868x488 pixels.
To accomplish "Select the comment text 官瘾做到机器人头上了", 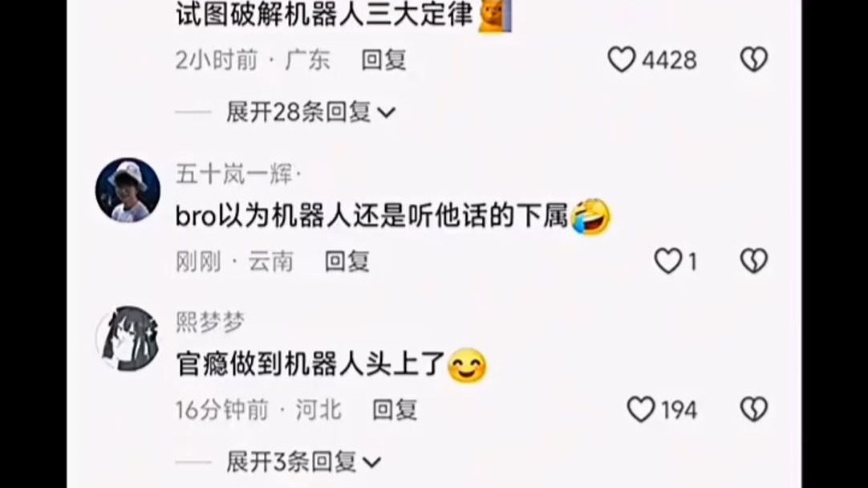I will 311,365.
